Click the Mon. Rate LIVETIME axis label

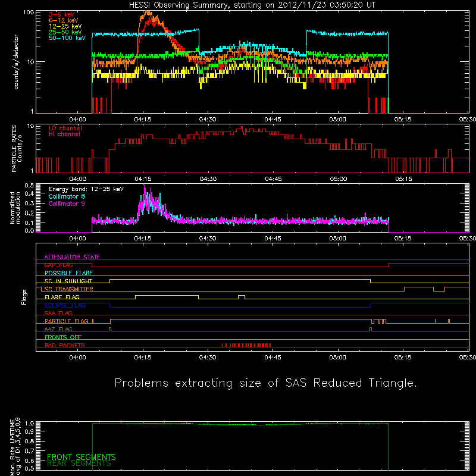click(x=15, y=447)
